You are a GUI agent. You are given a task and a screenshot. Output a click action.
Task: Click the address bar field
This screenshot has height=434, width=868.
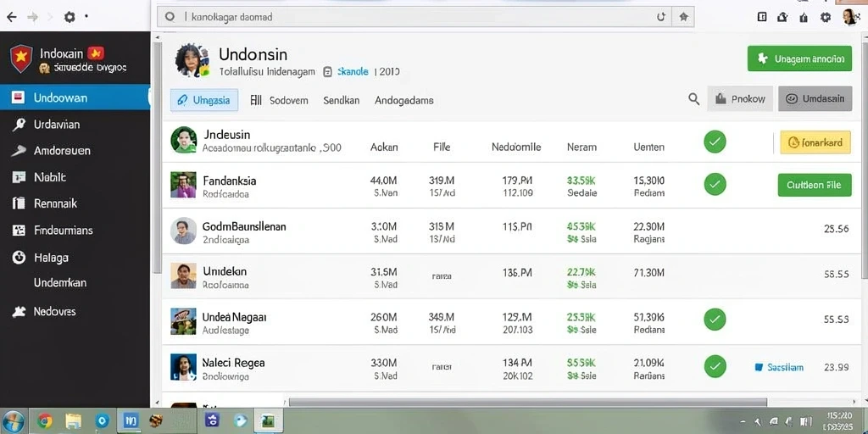click(x=426, y=17)
